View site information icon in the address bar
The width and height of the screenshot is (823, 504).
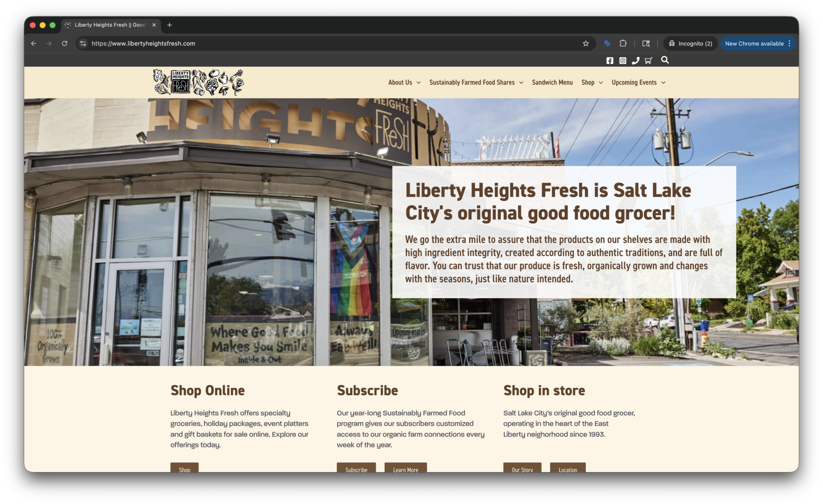83,43
